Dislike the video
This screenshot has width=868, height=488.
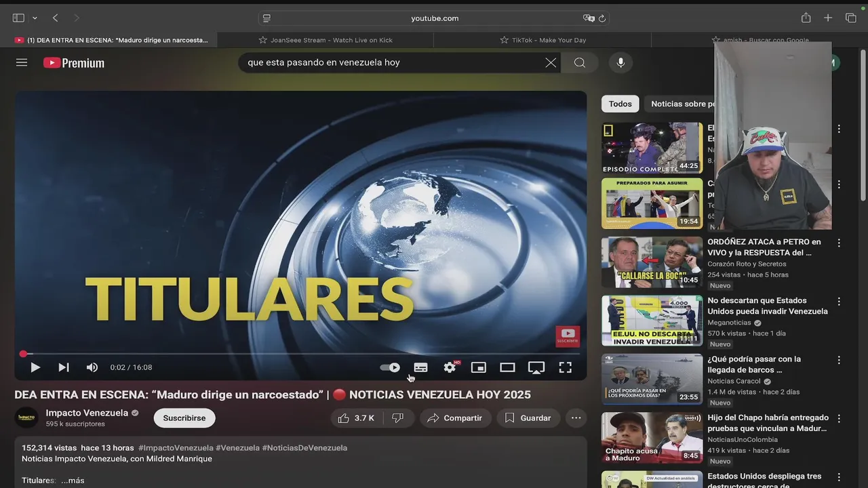pos(398,418)
